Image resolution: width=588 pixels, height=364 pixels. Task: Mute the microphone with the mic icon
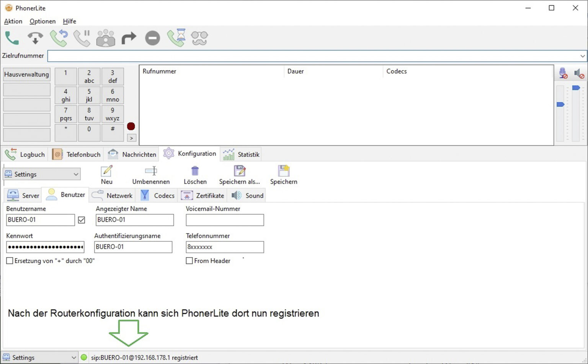click(x=563, y=73)
